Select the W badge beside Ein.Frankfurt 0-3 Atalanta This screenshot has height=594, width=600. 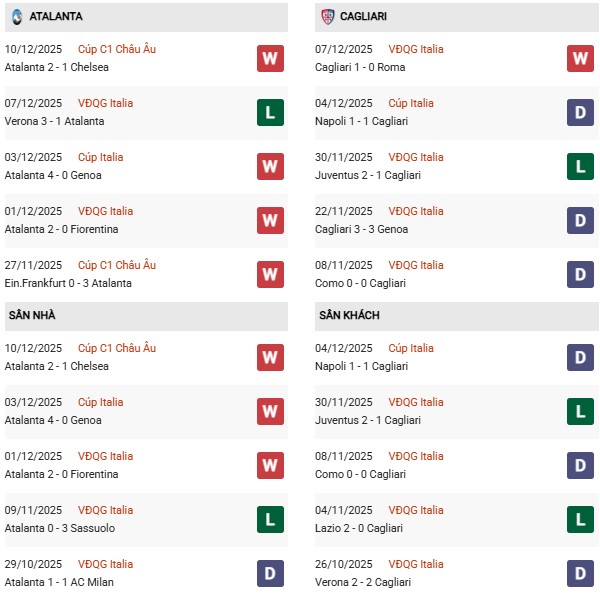click(x=270, y=274)
